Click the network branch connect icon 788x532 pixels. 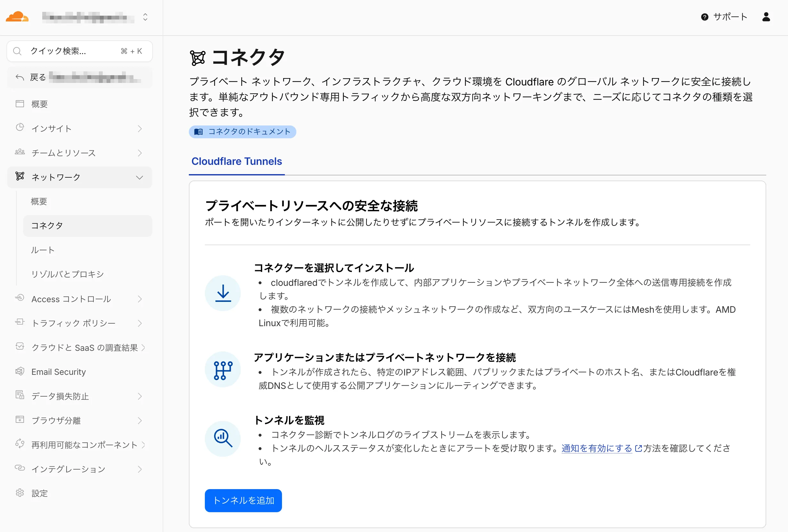(x=223, y=370)
